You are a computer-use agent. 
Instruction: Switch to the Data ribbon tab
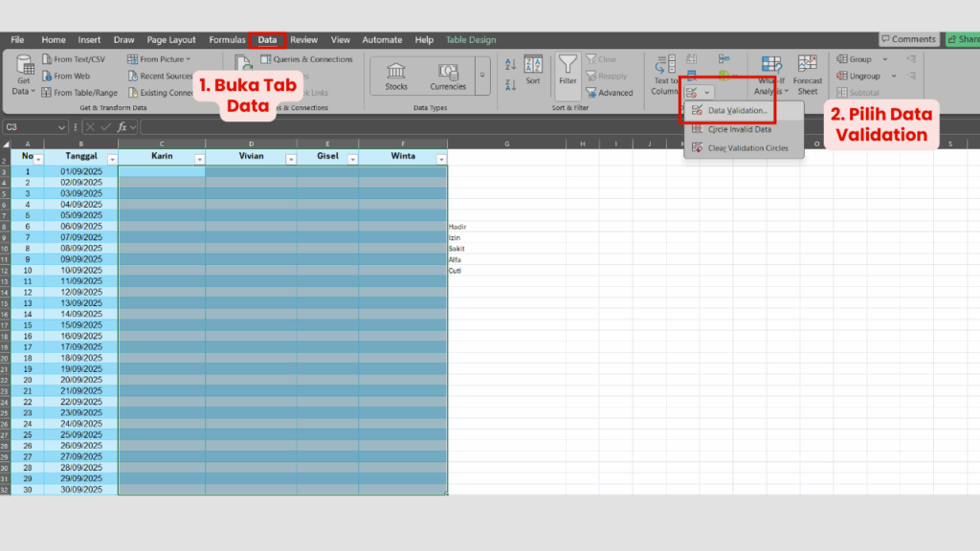(x=266, y=39)
